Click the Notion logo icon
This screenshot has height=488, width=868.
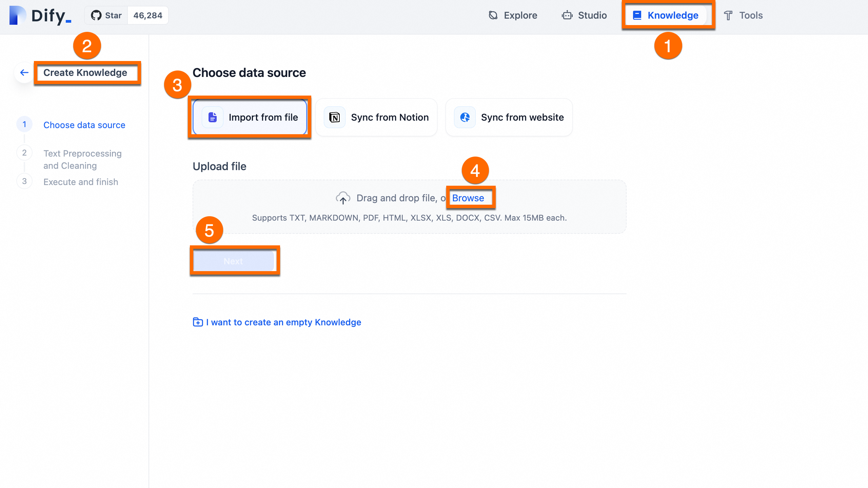[334, 117]
